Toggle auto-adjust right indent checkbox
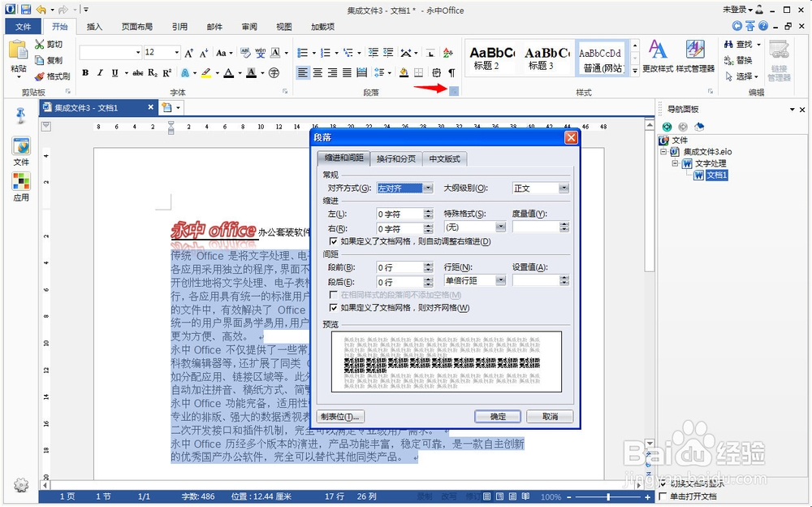The height and width of the screenshot is (507, 812). click(x=334, y=241)
